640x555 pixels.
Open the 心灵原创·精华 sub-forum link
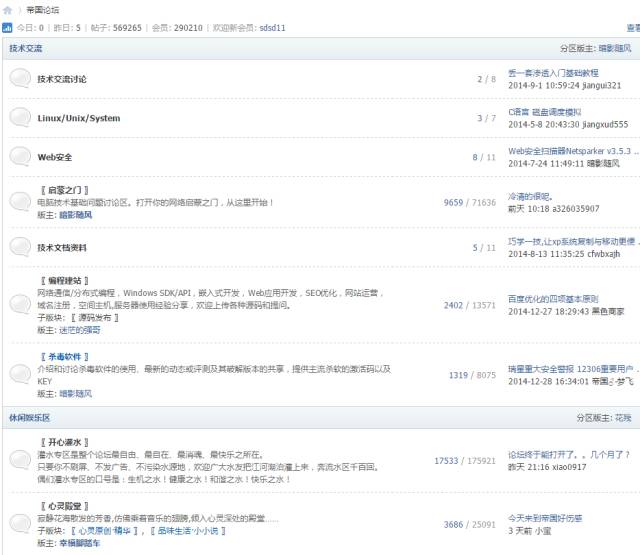113,531
